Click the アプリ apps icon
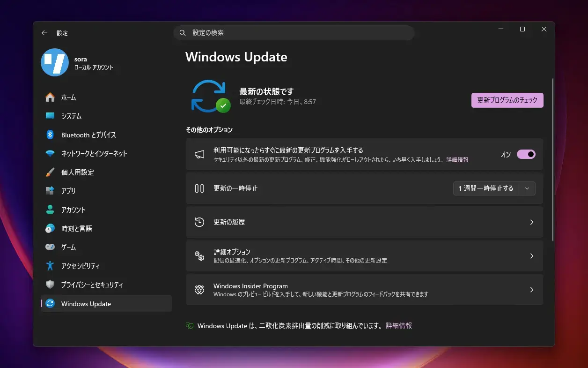Viewport: 588px width, 368px height. (50, 191)
